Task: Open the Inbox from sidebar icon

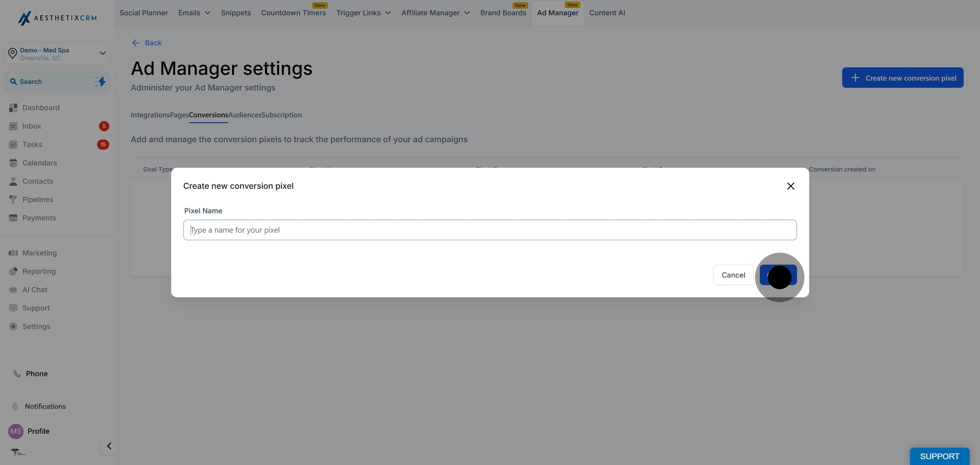Action: tap(13, 126)
